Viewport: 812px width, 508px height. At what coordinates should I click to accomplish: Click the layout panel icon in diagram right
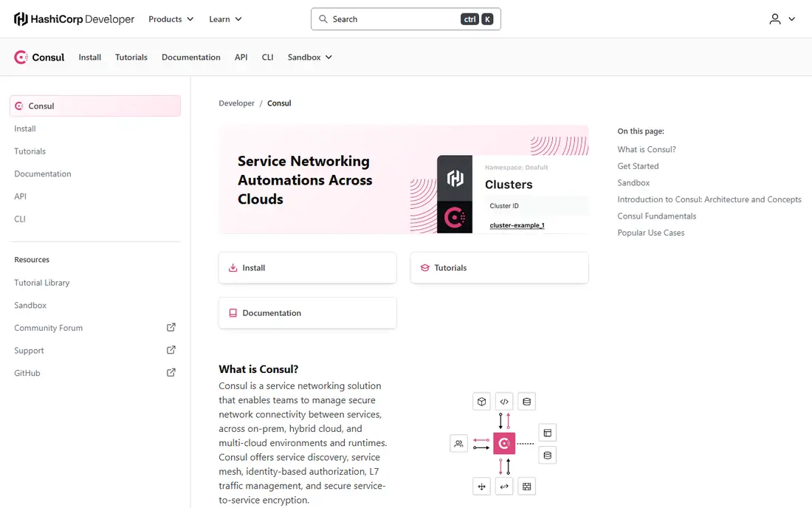click(548, 433)
